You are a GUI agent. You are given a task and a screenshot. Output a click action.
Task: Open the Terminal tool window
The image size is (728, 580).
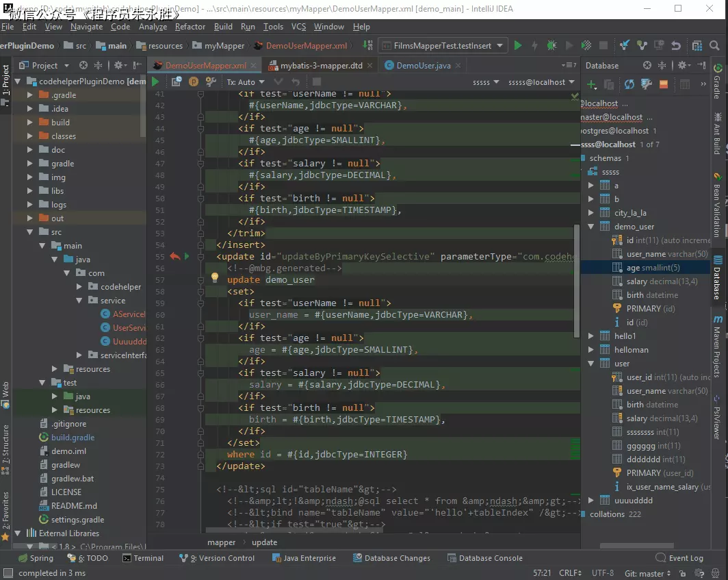coord(143,558)
